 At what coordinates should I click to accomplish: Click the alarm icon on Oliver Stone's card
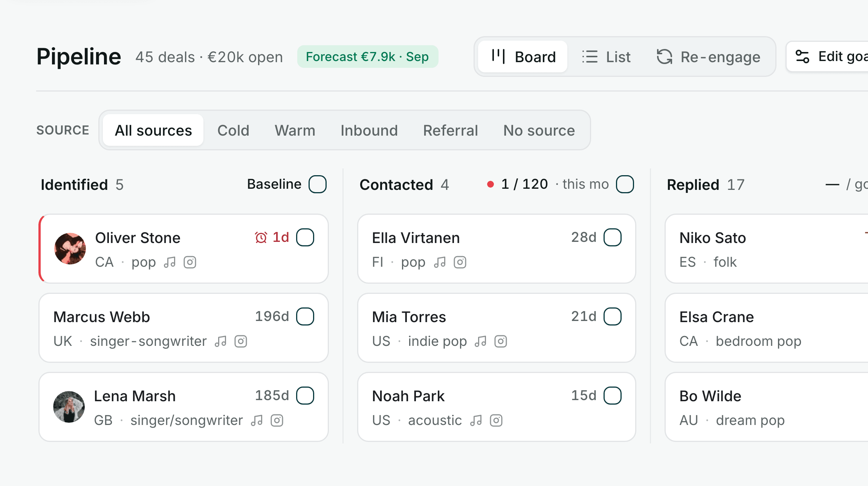pyautogui.click(x=261, y=237)
